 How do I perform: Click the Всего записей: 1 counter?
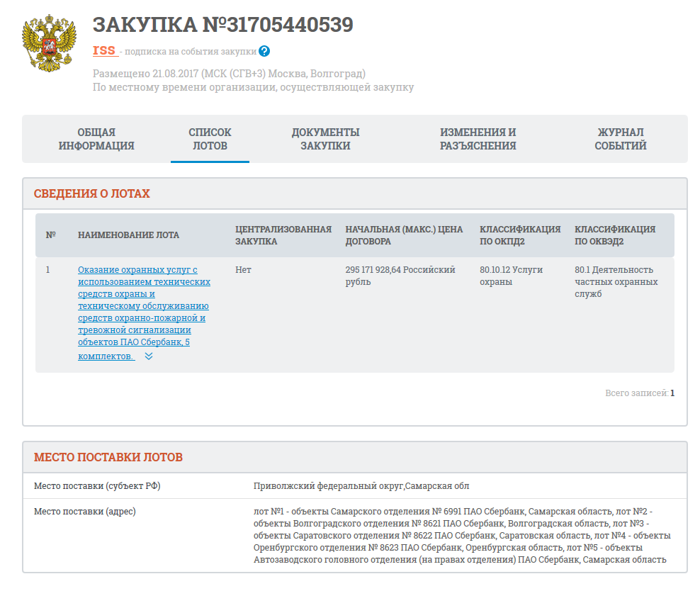pyautogui.click(x=640, y=393)
